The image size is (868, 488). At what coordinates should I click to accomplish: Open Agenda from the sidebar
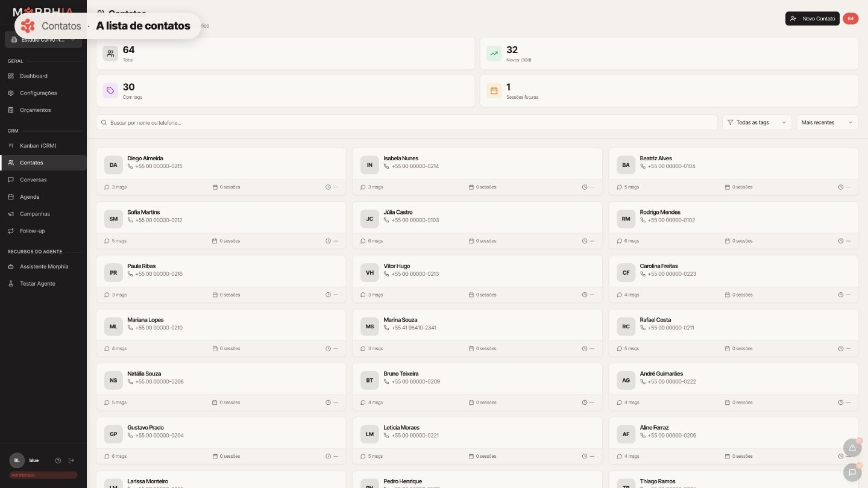(x=43, y=196)
